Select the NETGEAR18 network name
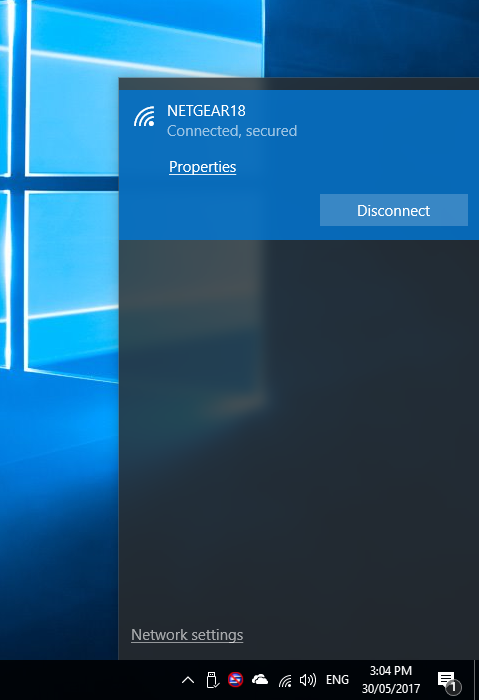 (206, 111)
